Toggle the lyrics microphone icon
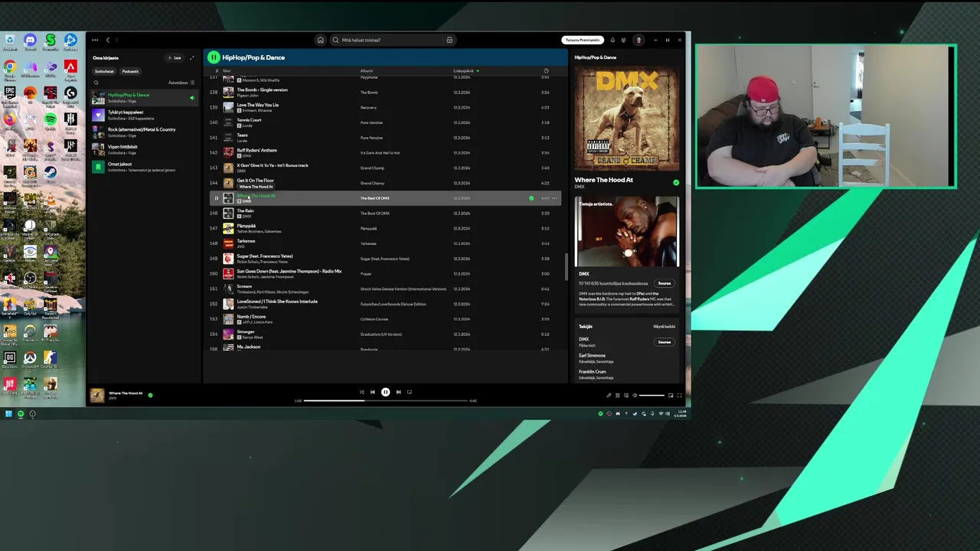 609,396
